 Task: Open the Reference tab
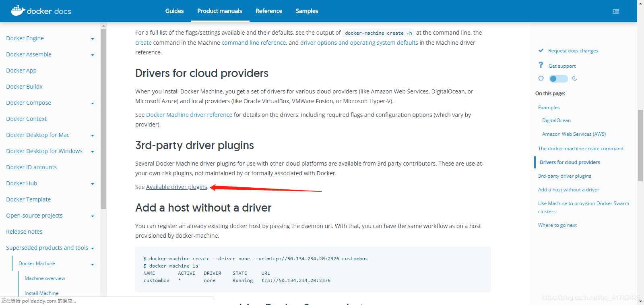269,11
